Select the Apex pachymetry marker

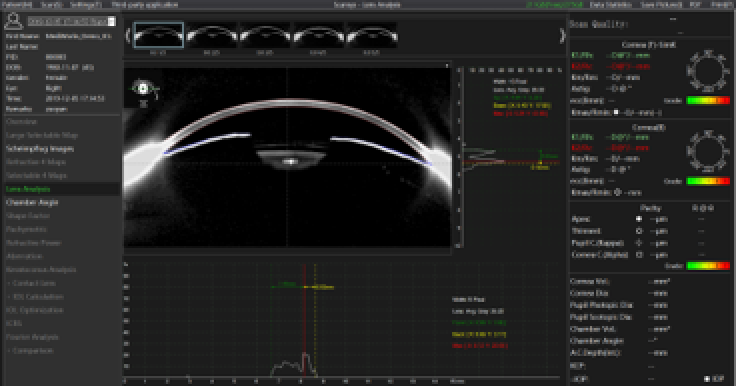(x=639, y=219)
